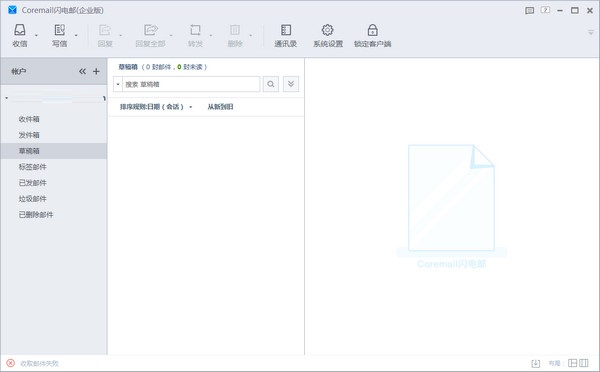Select the 草稿箱 drafts folder

click(x=54, y=151)
